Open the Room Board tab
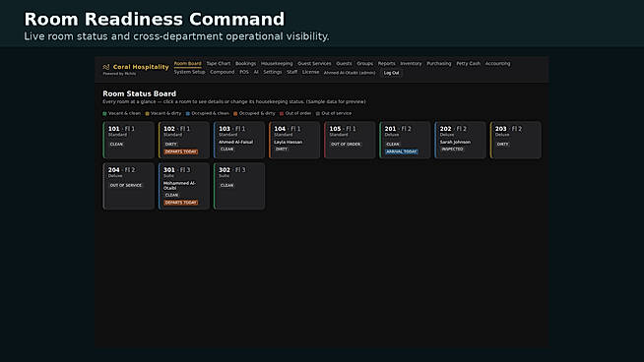The height and width of the screenshot is (362, 644). [188, 64]
